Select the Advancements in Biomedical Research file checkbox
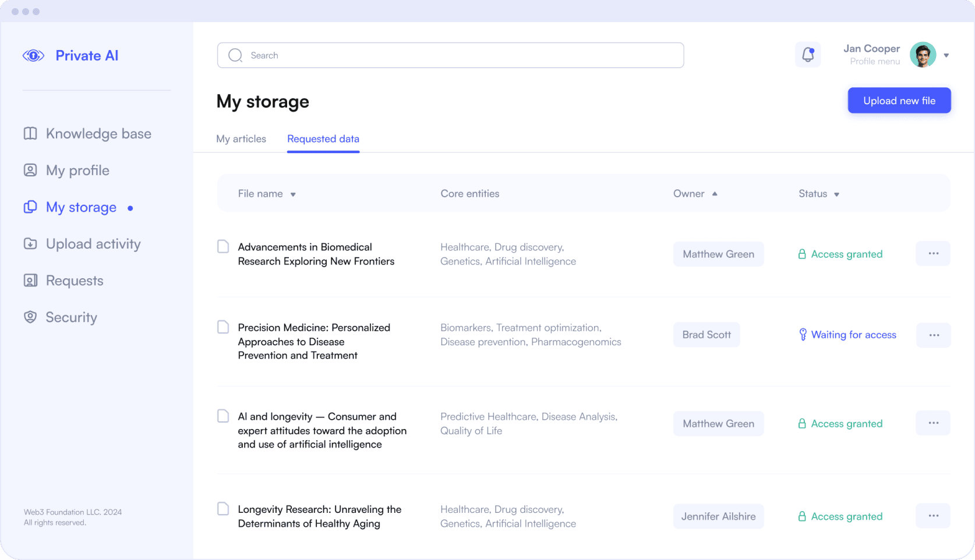Screen dimensions: 975x560 coord(223,247)
